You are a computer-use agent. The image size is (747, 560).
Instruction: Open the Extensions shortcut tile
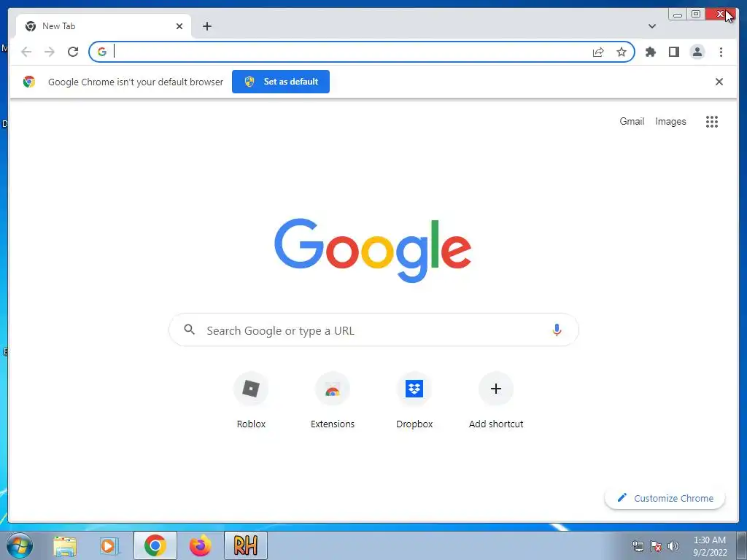pyautogui.click(x=333, y=402)
